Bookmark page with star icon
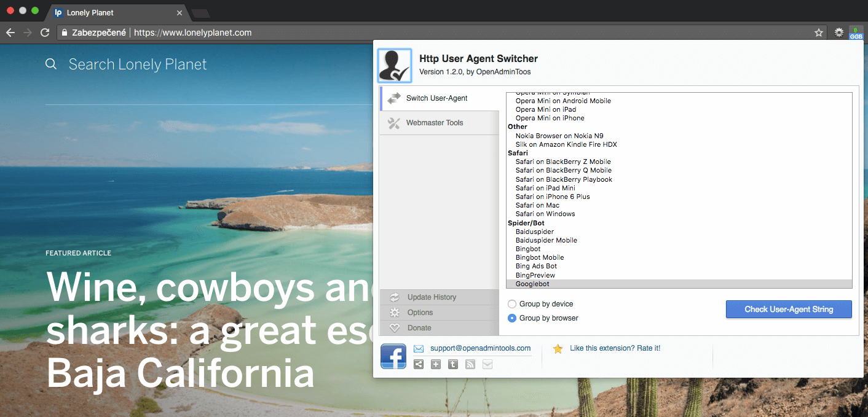 pyautogui.click(x=819, y=33)
